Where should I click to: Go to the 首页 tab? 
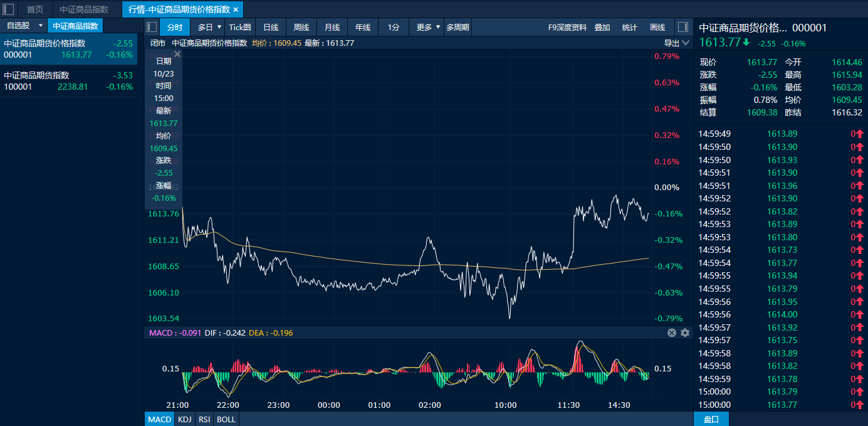click(x=35, y=9)
